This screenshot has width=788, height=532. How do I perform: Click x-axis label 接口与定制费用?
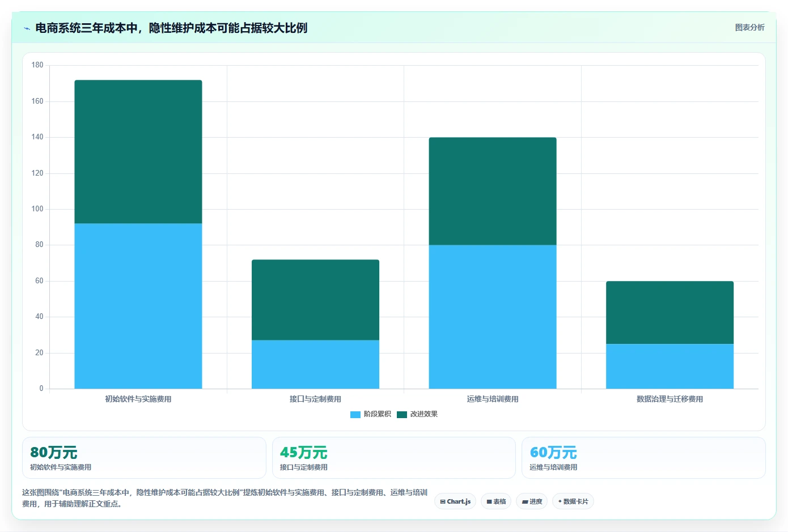tap(315, 399)
